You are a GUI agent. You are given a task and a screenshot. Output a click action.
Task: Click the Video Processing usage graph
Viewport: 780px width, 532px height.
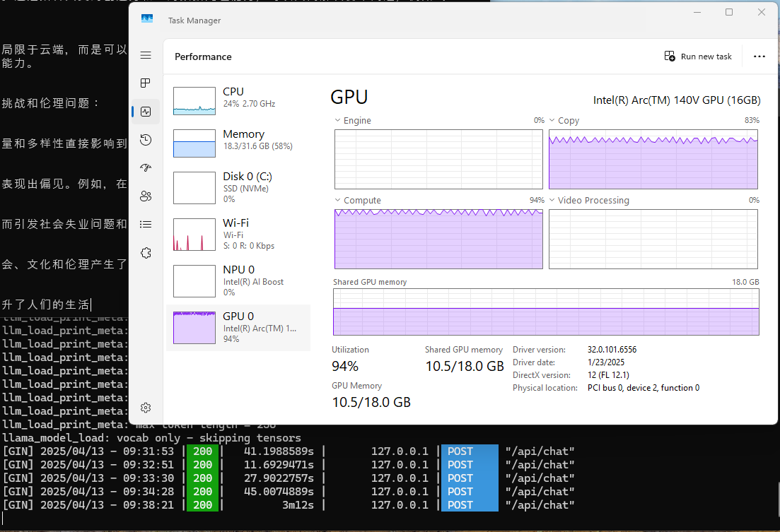point(653,239)
